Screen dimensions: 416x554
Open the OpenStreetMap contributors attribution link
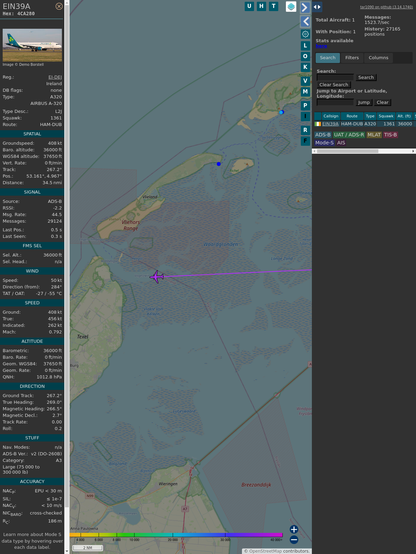point(277,551)
